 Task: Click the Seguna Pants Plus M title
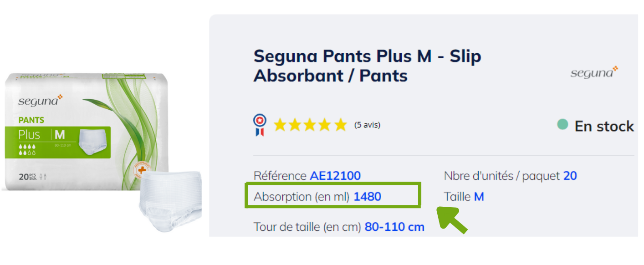coord(367,66)
